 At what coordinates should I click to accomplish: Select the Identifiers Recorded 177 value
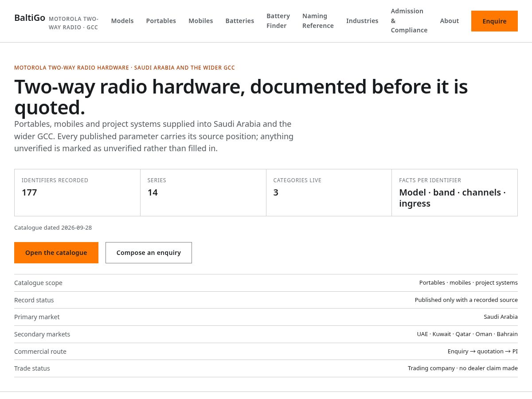click(x=29, y=192)
